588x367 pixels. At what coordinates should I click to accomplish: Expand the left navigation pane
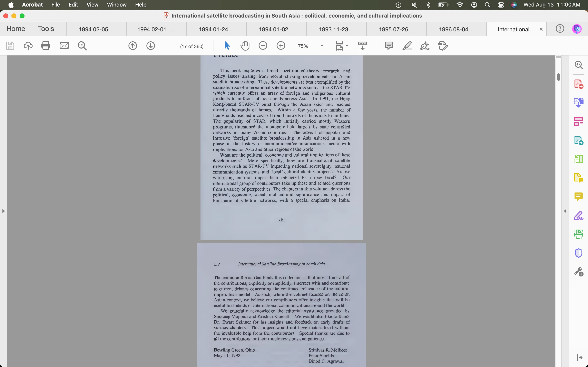point(3,211)
